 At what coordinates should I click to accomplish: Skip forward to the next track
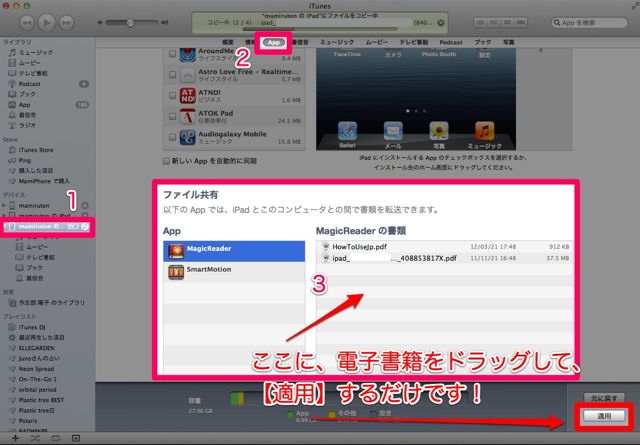click(66, 22)
